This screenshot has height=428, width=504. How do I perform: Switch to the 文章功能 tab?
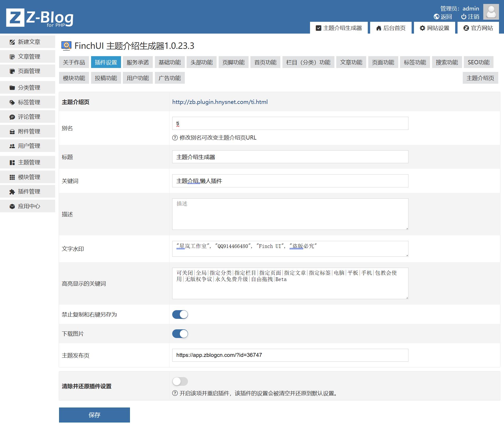coord(351,62)
